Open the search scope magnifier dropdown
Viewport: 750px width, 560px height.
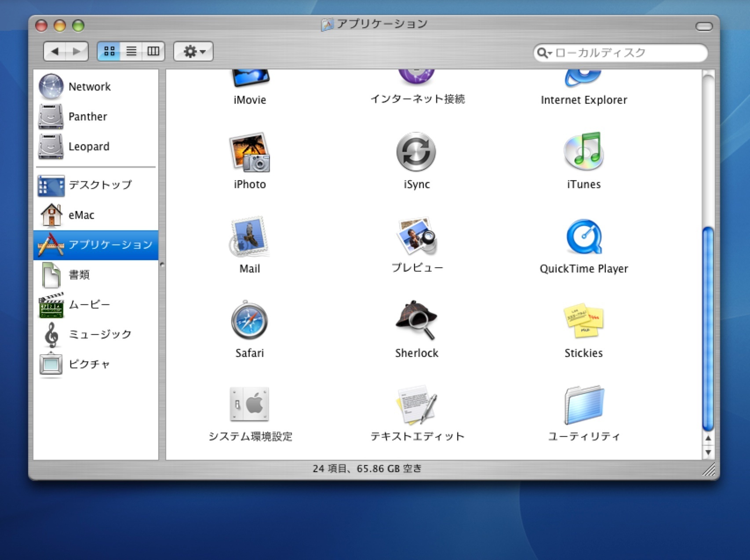pyautogui.click(x=544, y=53)
